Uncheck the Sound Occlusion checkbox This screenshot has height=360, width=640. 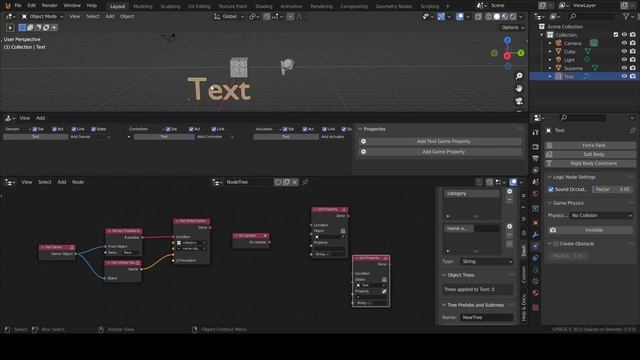(x=551, y=189)
